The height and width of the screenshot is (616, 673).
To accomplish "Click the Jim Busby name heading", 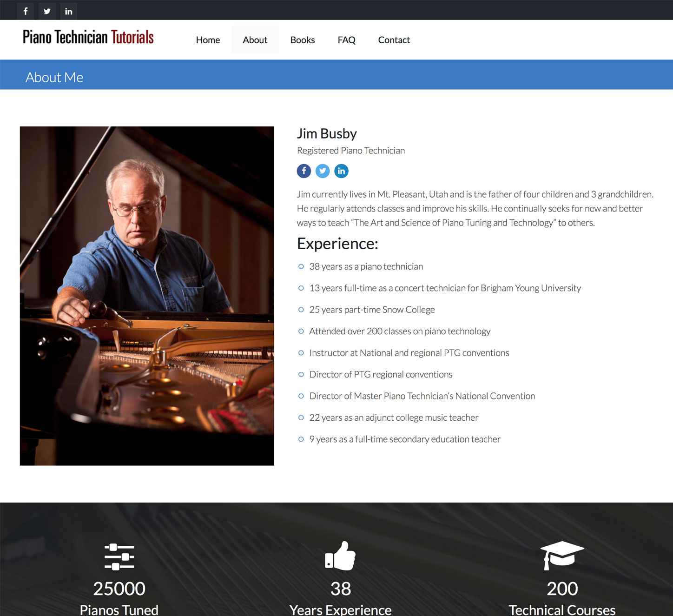I will click(327, 134).
